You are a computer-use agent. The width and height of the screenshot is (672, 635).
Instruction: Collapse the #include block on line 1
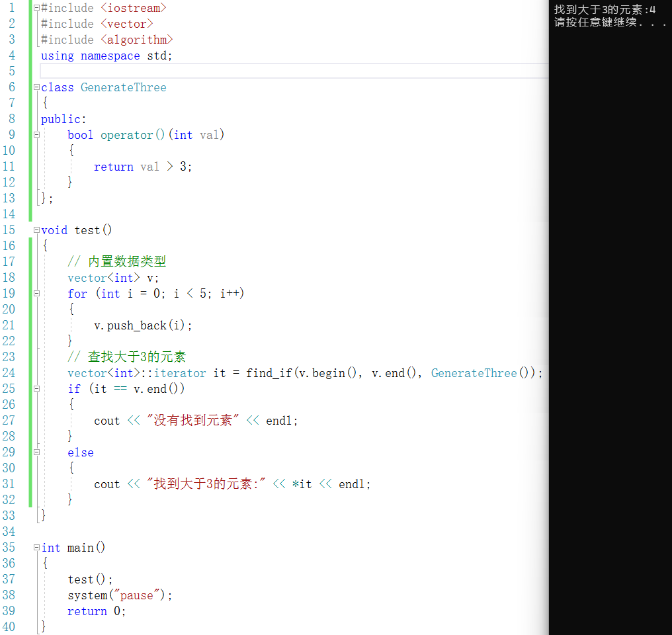37,8
